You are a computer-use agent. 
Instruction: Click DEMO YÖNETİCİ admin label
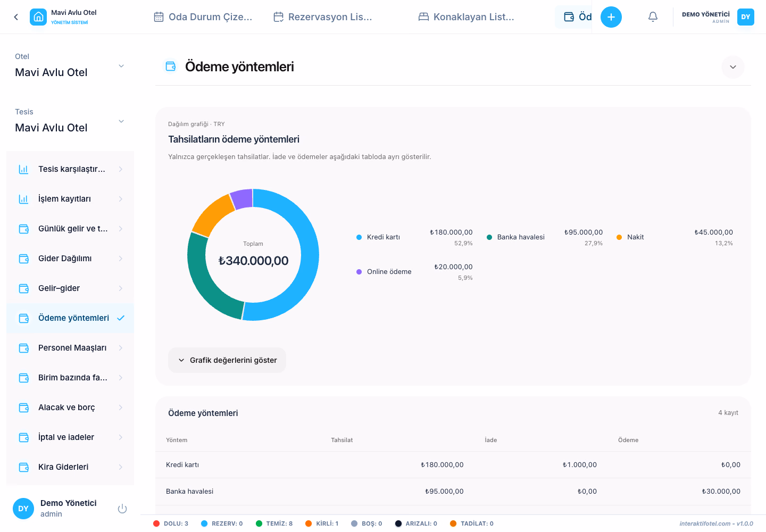coord(706,18)
